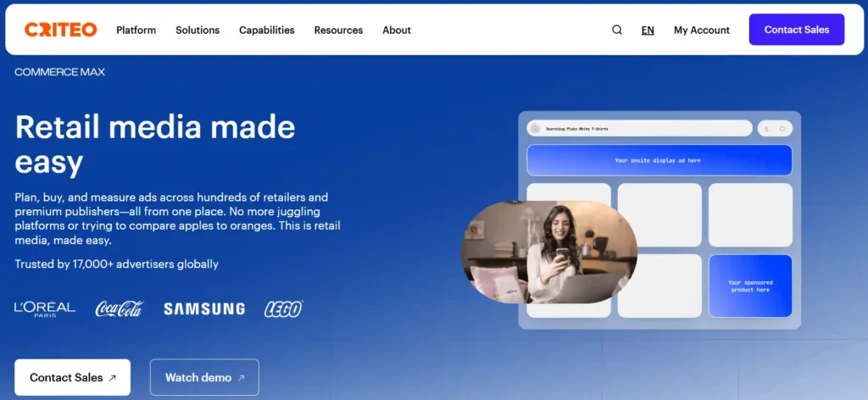868x400 pixels.
Task: Click the user icon in mockup
Action: coord(766,129)
